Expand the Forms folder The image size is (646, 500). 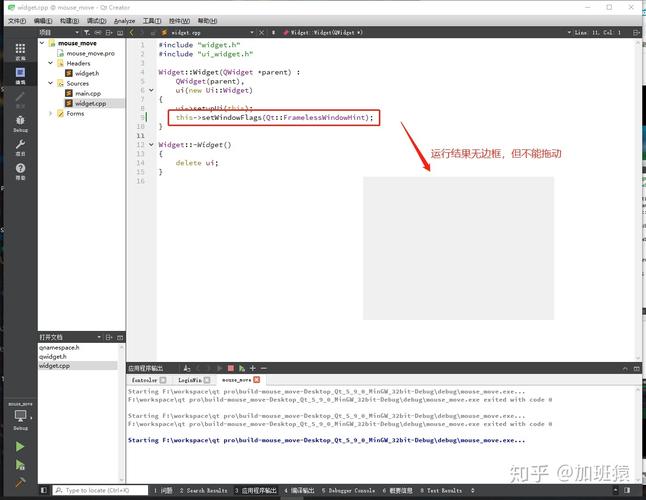(x=51, y=113)
